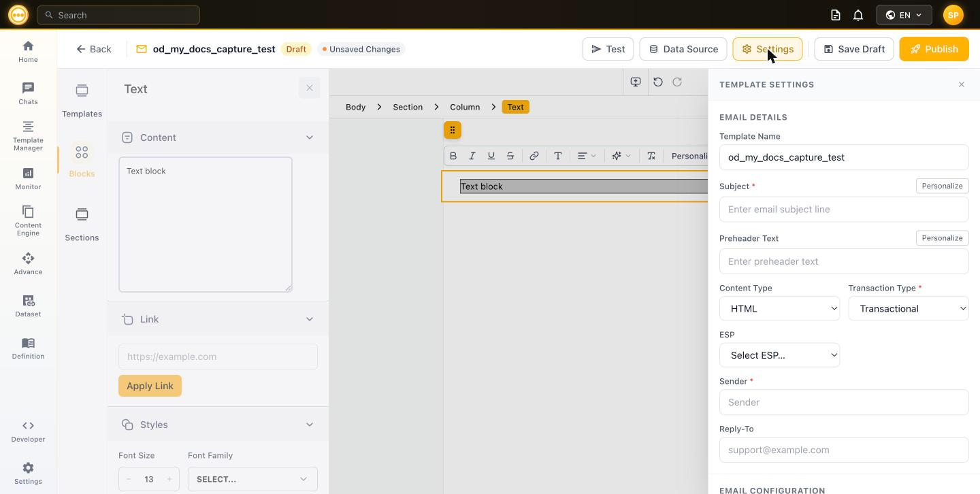Select Text in breadcrumb
This screenshot has width=980, height=494.
click(x=515, y=107)
